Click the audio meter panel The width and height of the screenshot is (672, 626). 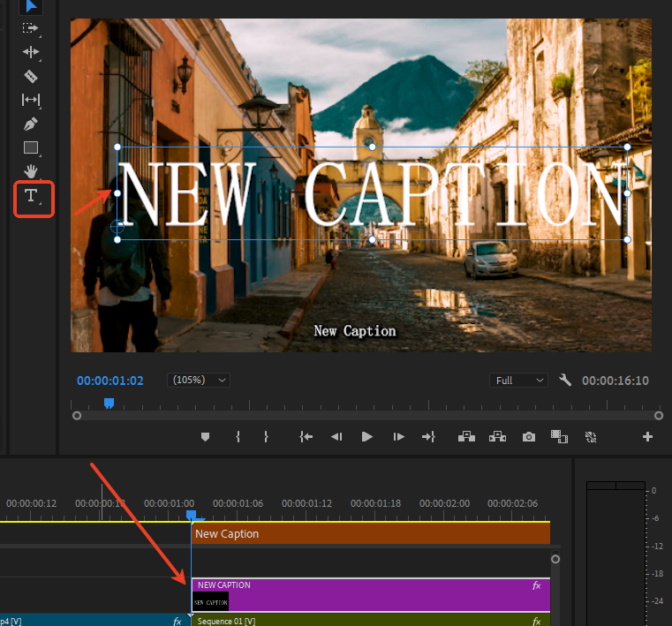pos(615,553)
